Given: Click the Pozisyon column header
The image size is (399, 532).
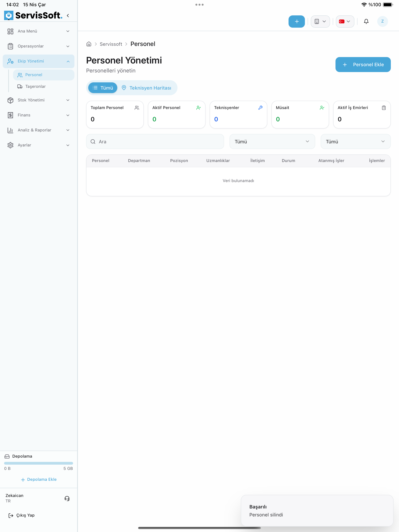Looking at the screenshot, I should [179, 161].
